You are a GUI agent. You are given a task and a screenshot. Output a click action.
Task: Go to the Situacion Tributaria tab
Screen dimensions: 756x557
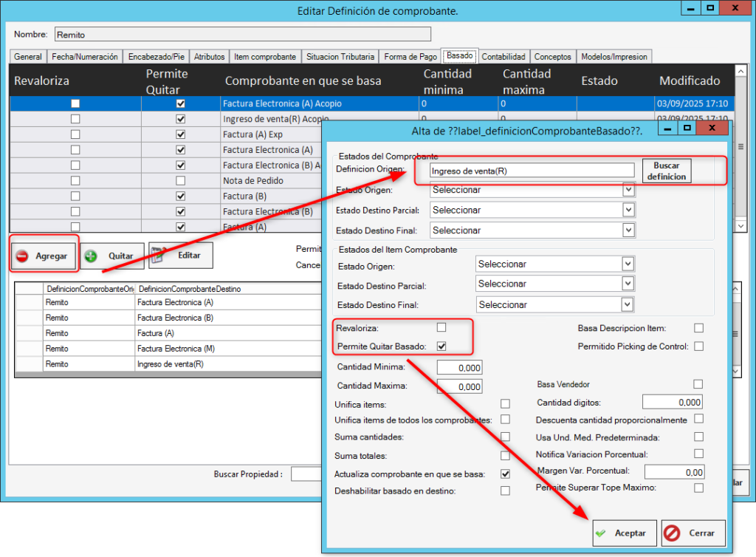(340, 56)
